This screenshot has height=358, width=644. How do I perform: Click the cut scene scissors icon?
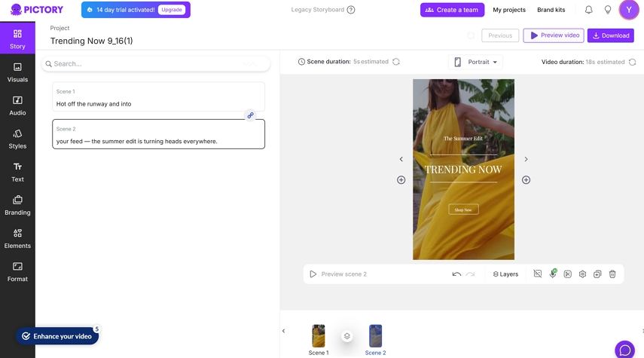[568, 274]
